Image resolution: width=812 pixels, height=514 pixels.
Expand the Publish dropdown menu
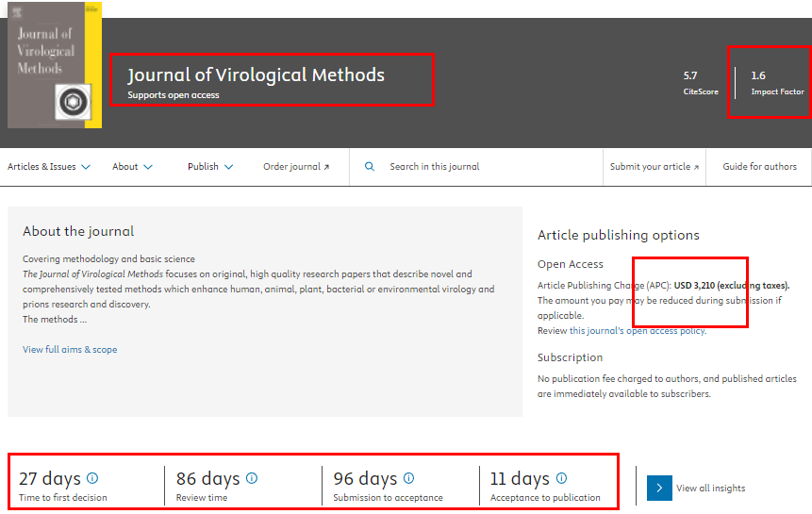pyautogui.click(x=210, y=167)
